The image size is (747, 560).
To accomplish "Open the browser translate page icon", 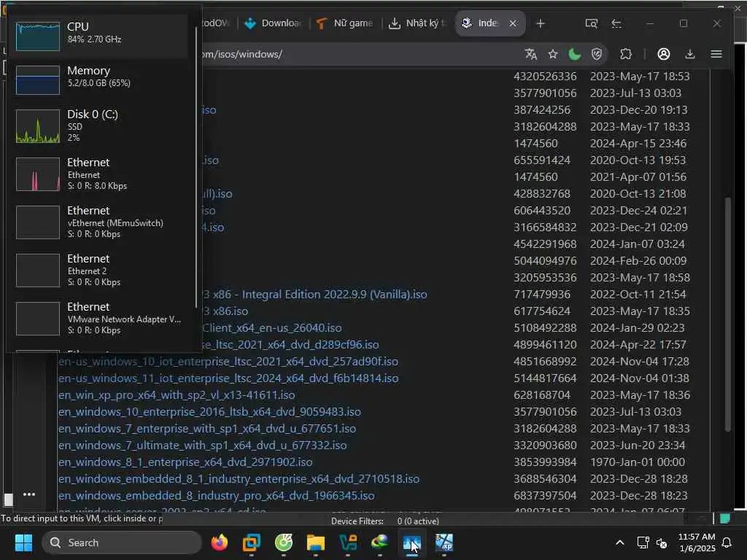I will coord(531,54).
